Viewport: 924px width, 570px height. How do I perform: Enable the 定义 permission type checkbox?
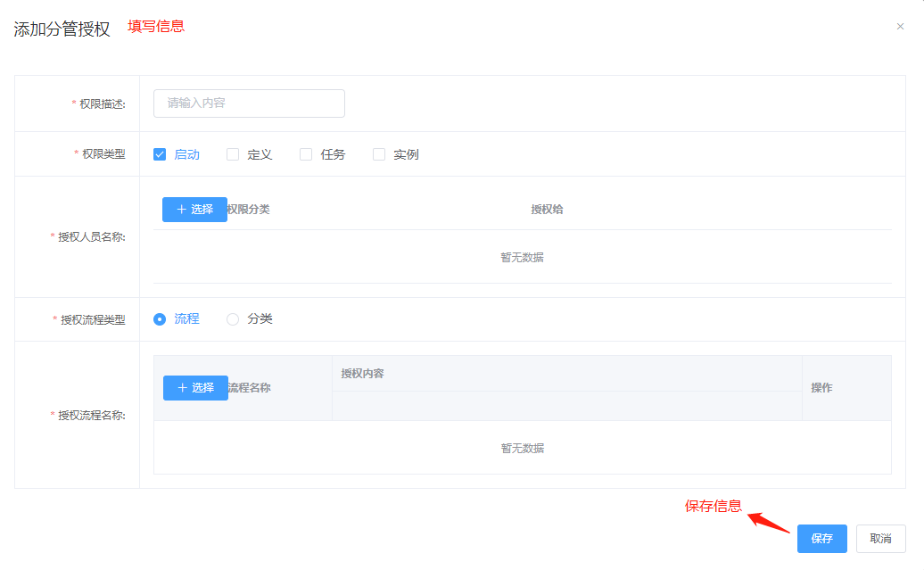pos(233,154)
